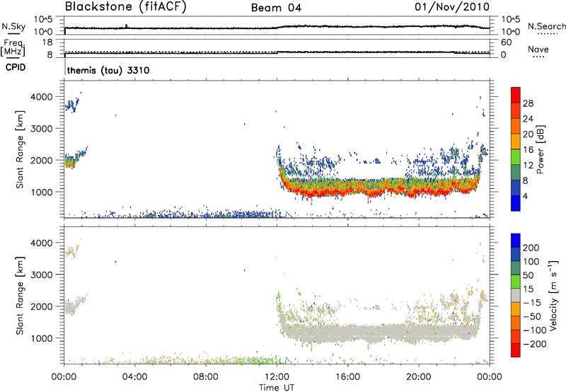Click the "Freq. [MHz]" axis label
This screenshot has height=392, width=566.
pyautogui.click(x=13, y=48)
